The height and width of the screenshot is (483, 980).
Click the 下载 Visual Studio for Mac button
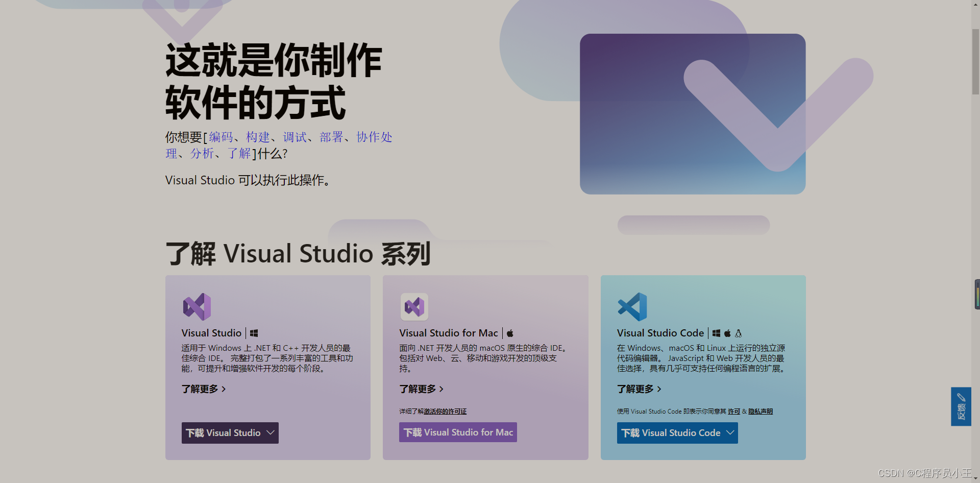[x=458, y=432]
